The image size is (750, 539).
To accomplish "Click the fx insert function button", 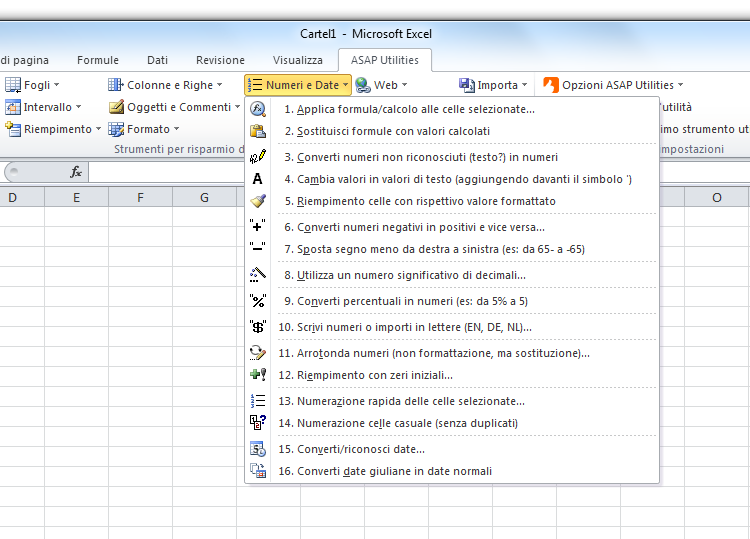I will click(76, 172).
